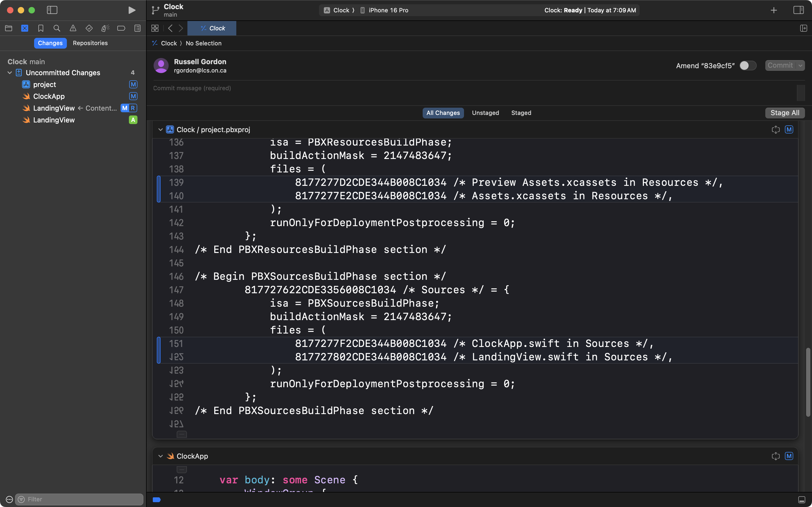Open the Commit button dropdown arrow
812x507 pixels.
coord(800,65)
